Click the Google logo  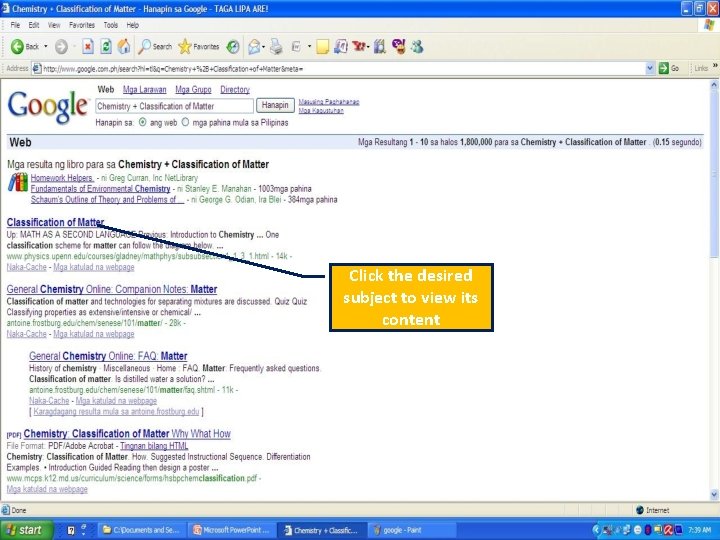(x=47, y=107)
